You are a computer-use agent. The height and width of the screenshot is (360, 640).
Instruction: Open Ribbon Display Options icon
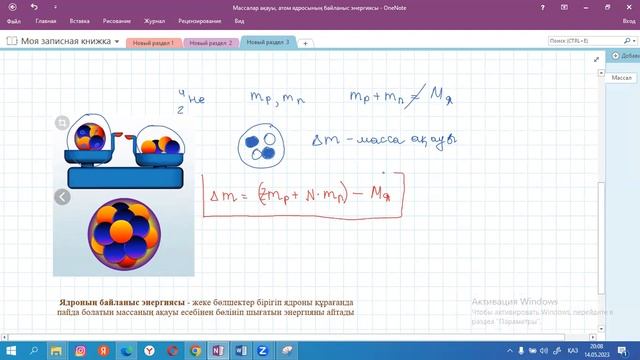[x=564, y=7]
